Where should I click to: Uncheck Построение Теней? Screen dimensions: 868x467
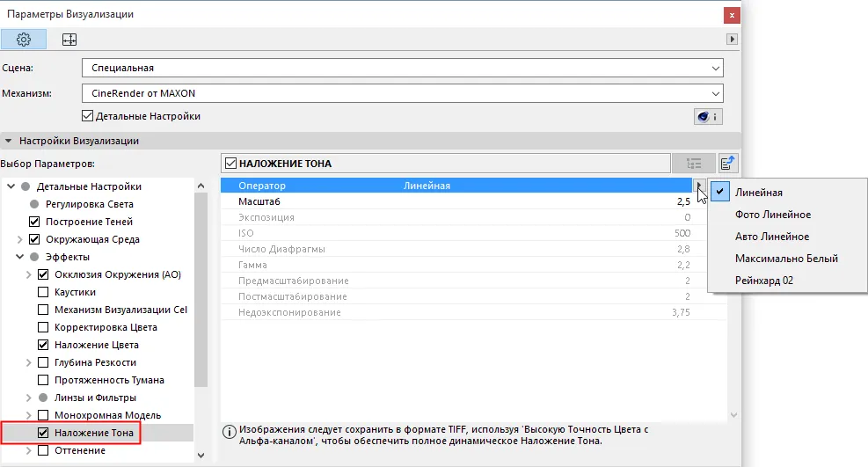[34, 222]
